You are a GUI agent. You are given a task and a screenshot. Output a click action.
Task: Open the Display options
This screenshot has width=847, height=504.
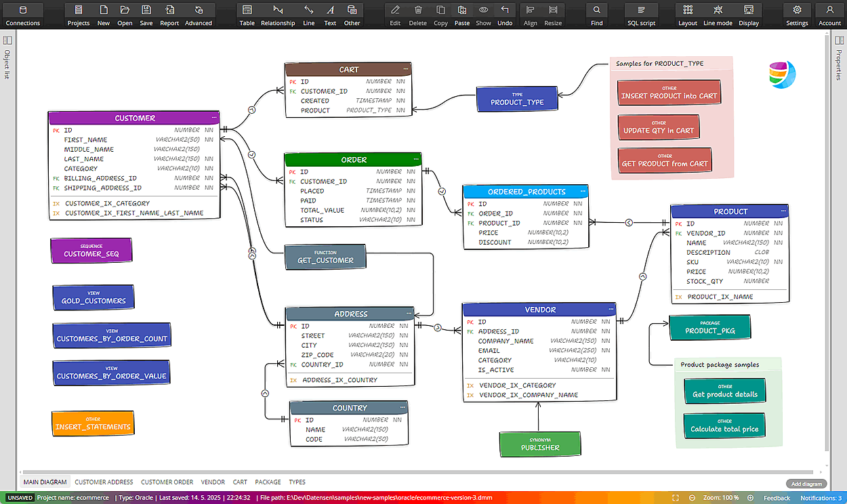pyautogui.click(x=749, y=14)
